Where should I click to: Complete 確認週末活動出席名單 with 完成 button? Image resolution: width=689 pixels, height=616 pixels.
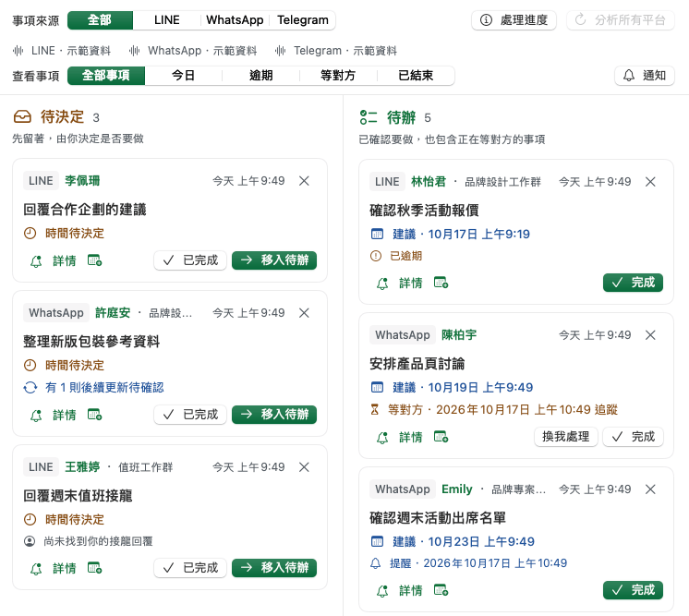click(634, 590)
